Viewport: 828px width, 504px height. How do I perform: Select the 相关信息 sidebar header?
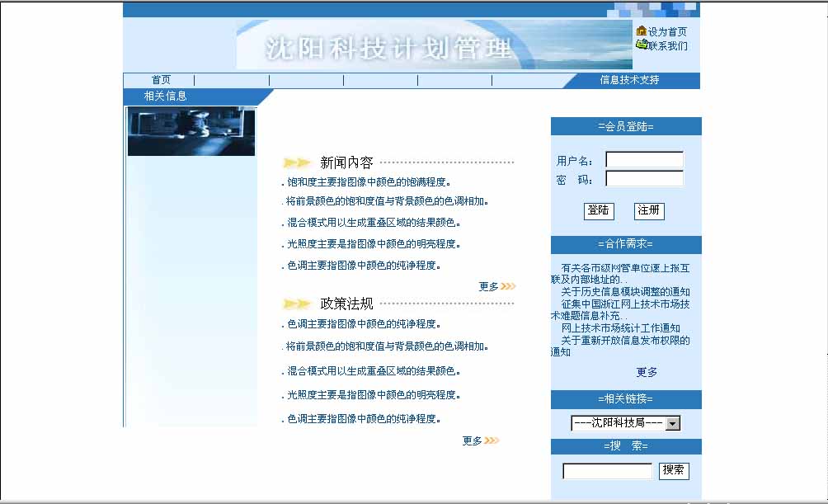165,96
